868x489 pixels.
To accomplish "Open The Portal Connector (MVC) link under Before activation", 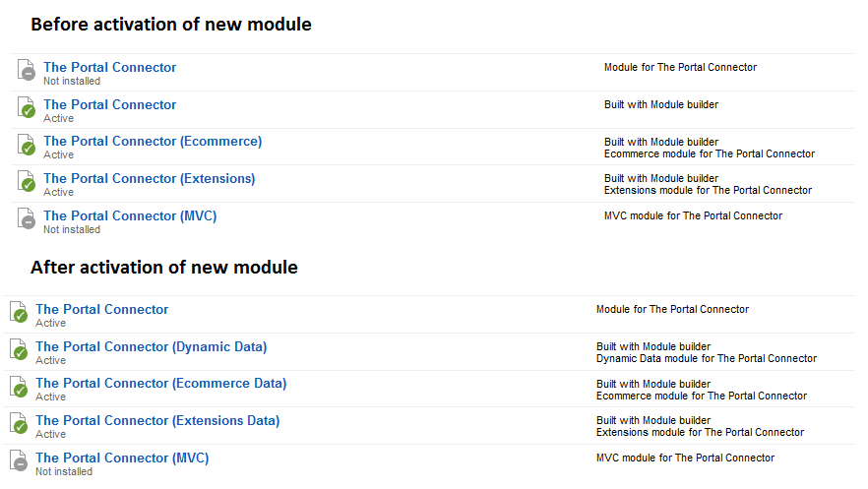I will click(130, 215).
